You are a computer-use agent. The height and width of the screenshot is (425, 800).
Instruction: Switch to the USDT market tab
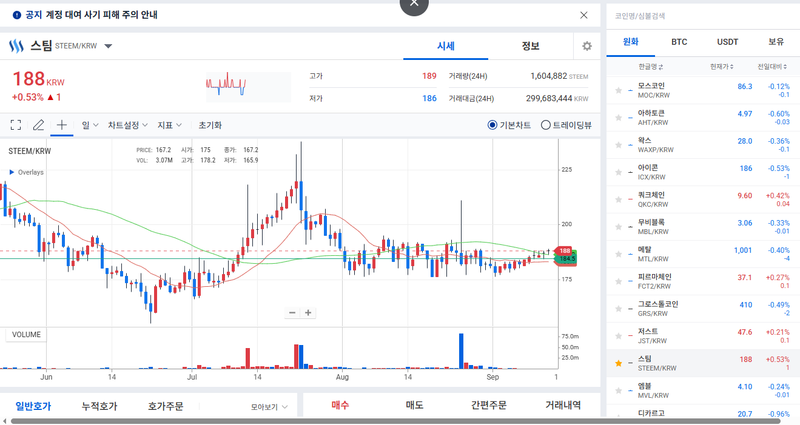point(728,42)
